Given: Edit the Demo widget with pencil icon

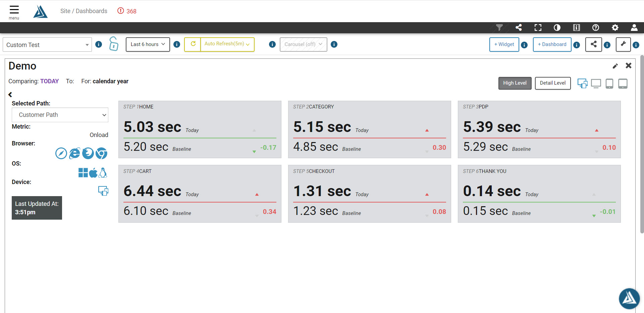Looking at the screenshot, I should tap(615, 66).
